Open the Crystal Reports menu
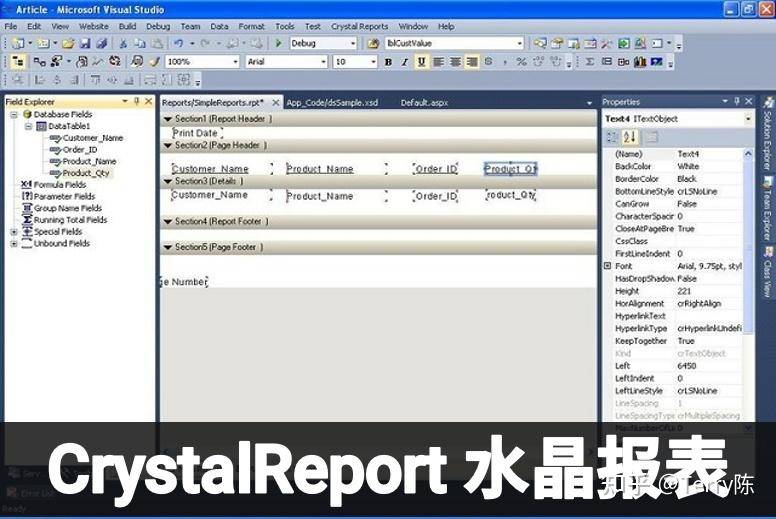This screenshot has width=776, height=519. (359, 26)
